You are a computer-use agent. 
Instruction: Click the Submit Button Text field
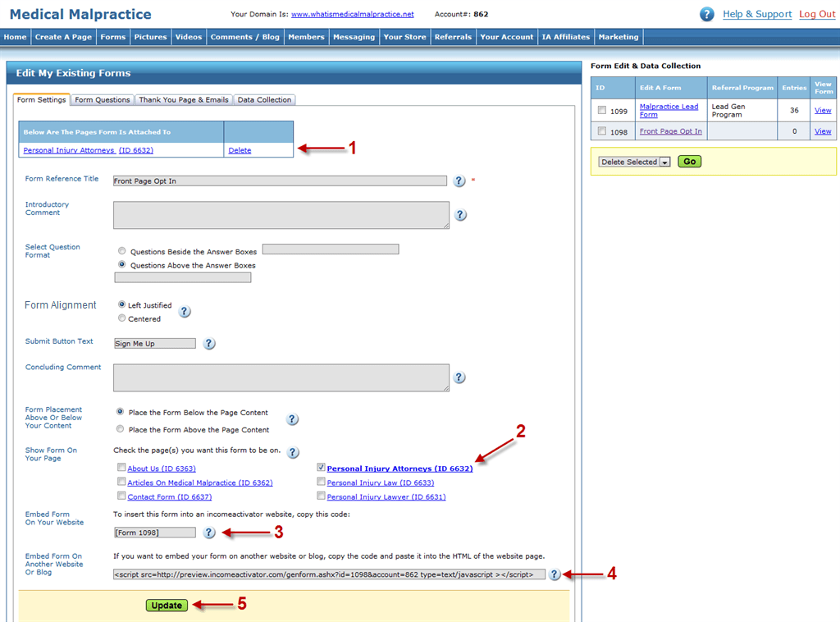tap(155, 343)
